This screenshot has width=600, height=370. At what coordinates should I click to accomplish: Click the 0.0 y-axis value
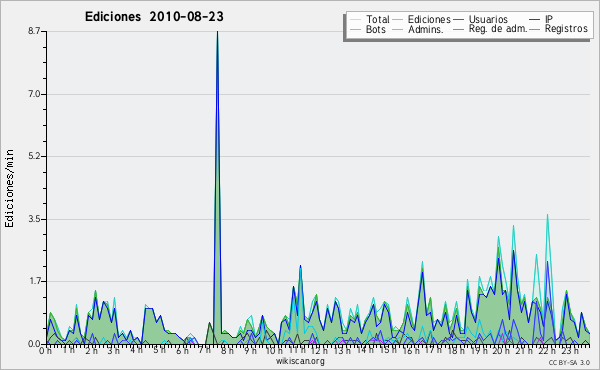click(34, 344)
